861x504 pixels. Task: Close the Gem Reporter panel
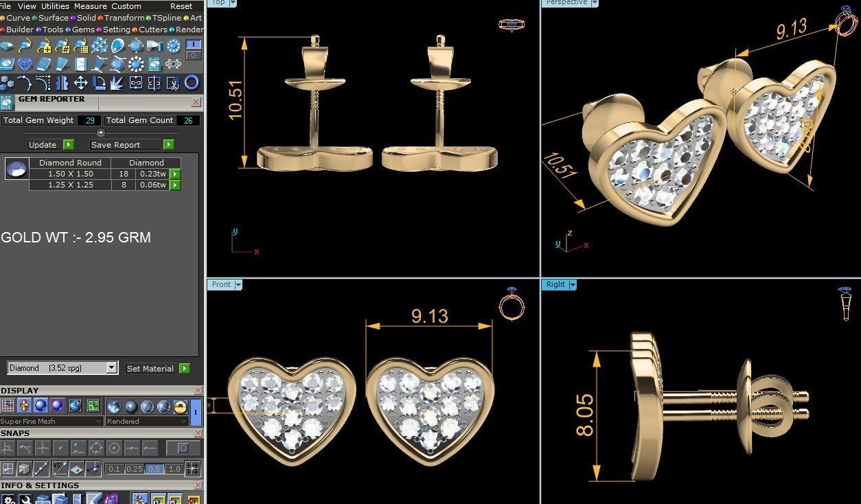196,102
